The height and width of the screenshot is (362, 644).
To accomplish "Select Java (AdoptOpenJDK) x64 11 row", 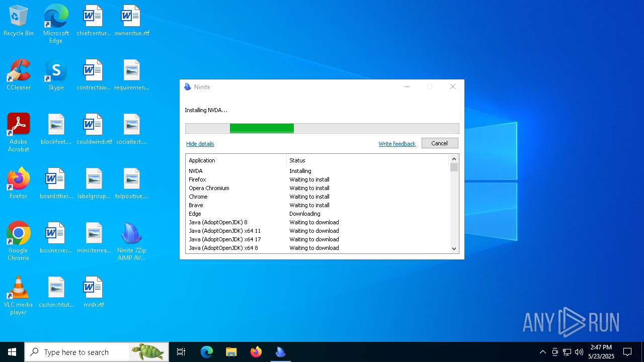I will 317,231.
